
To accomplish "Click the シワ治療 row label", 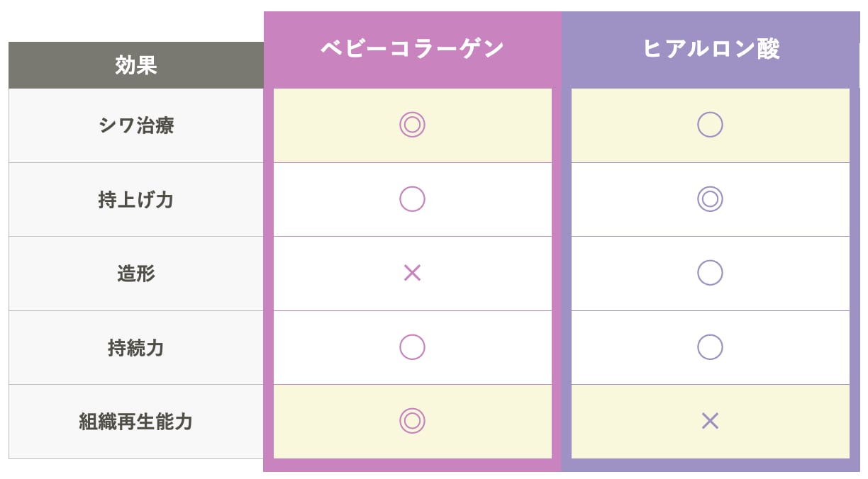I will [x=136, y=125].
